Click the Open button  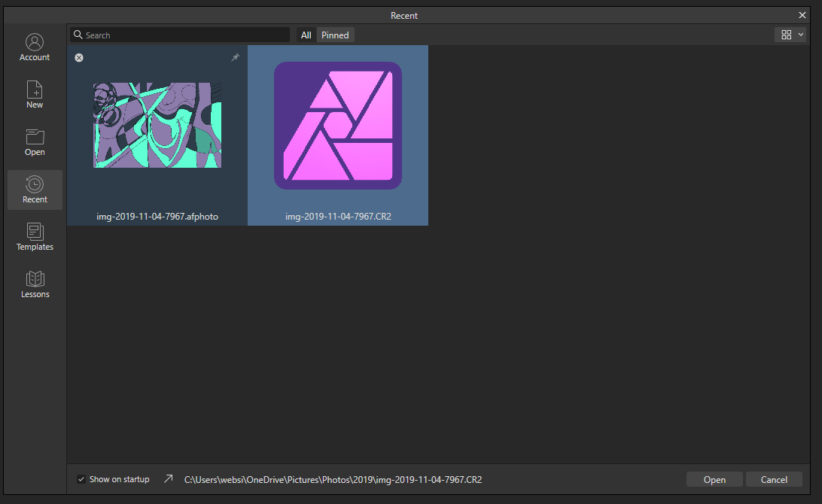tap(714, 479)
